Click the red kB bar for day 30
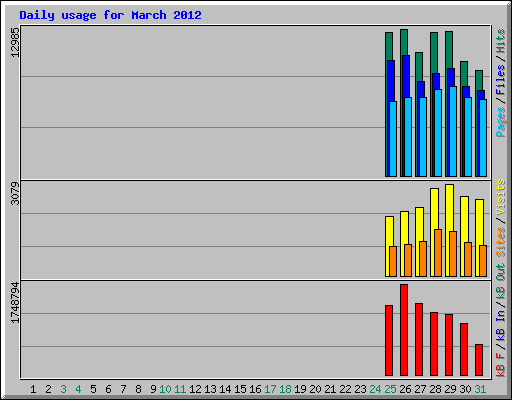Viewport: 512px width, 400px height. click(464, 349)
